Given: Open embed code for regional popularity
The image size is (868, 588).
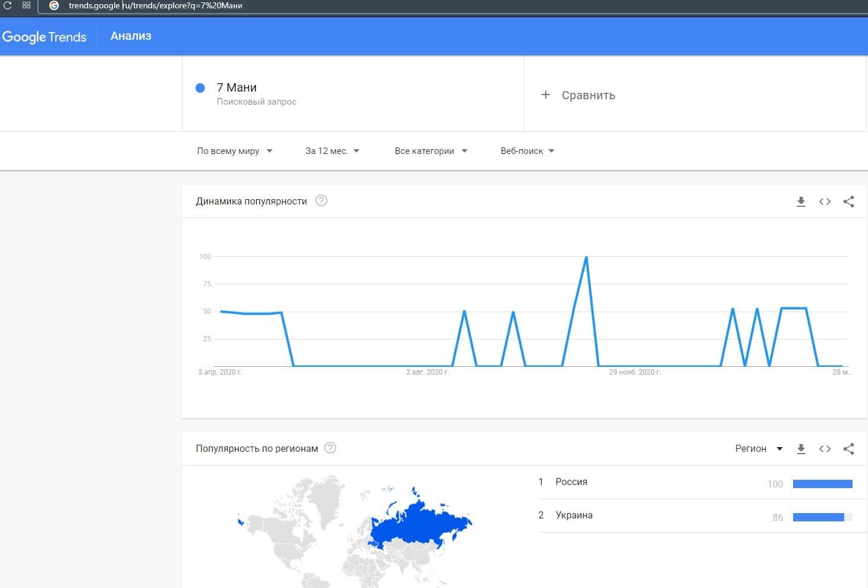Looking at the screenshot, I should pyautogui.click(x=825, y=449).
